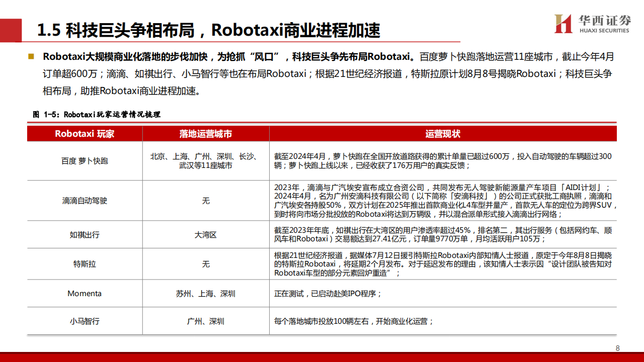
Task: Click the figure caption 图 1-5
Action: click(97, 115)
